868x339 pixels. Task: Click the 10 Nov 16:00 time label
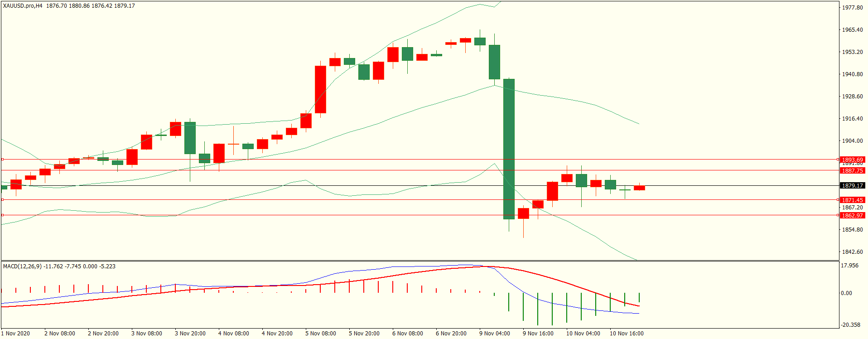627,334
